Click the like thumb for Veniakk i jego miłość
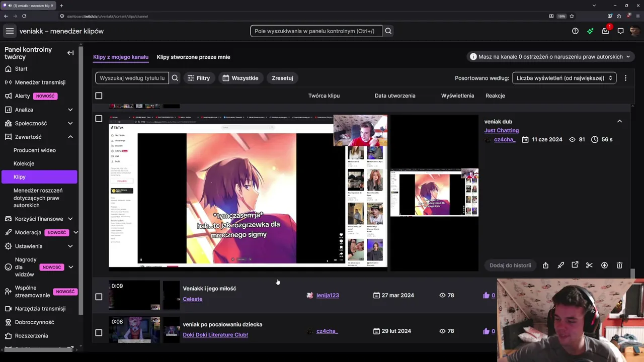 (486, 295)
